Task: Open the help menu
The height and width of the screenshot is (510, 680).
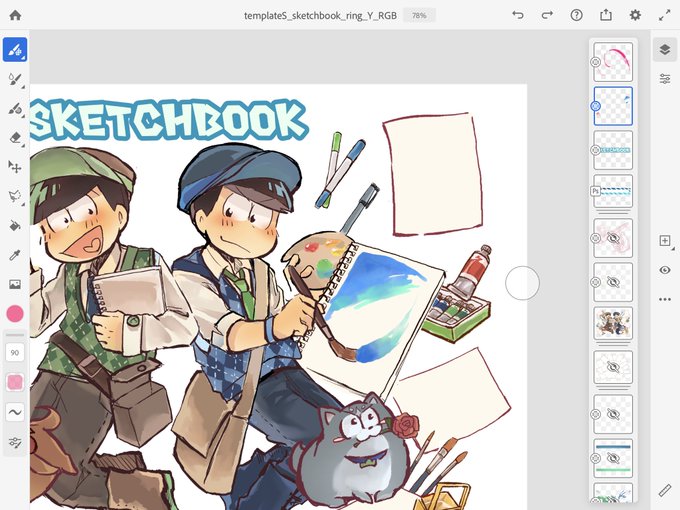Action: click(576, 15)
